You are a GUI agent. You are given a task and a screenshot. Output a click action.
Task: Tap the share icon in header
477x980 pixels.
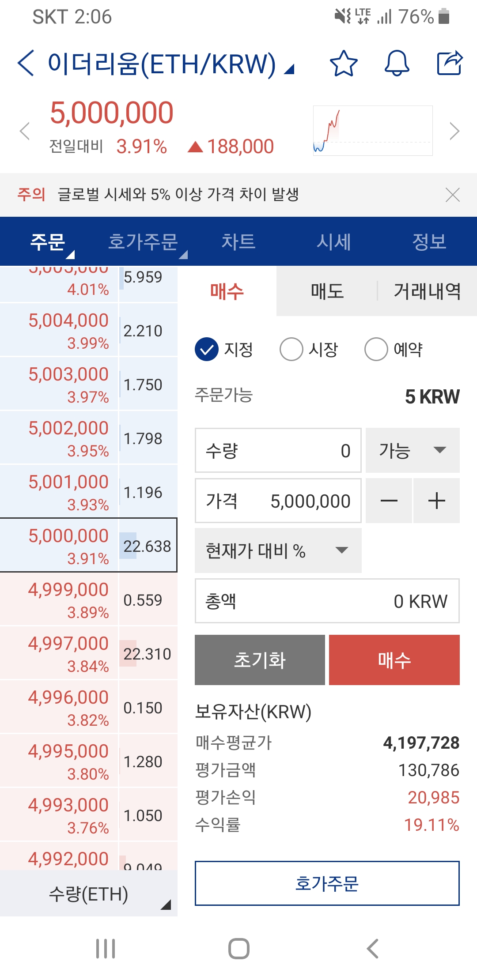[x=450, y=63]
